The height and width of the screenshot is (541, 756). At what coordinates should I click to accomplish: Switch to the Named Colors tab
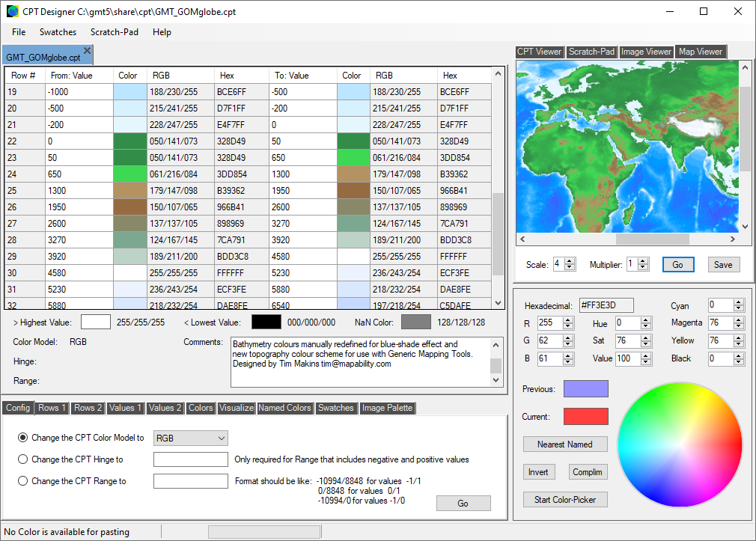284,408
